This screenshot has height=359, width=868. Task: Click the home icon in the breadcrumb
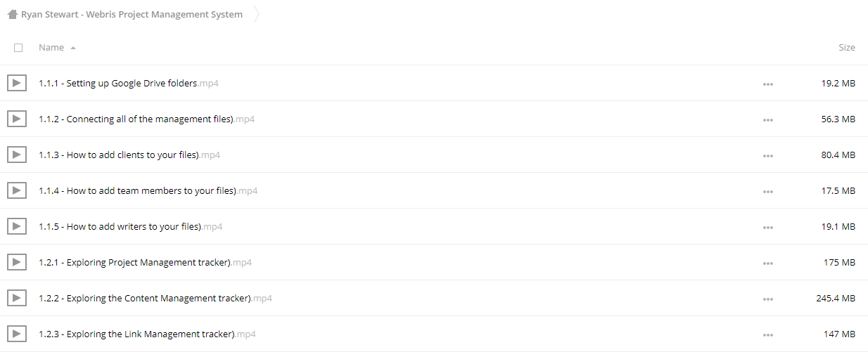(13, 14)
